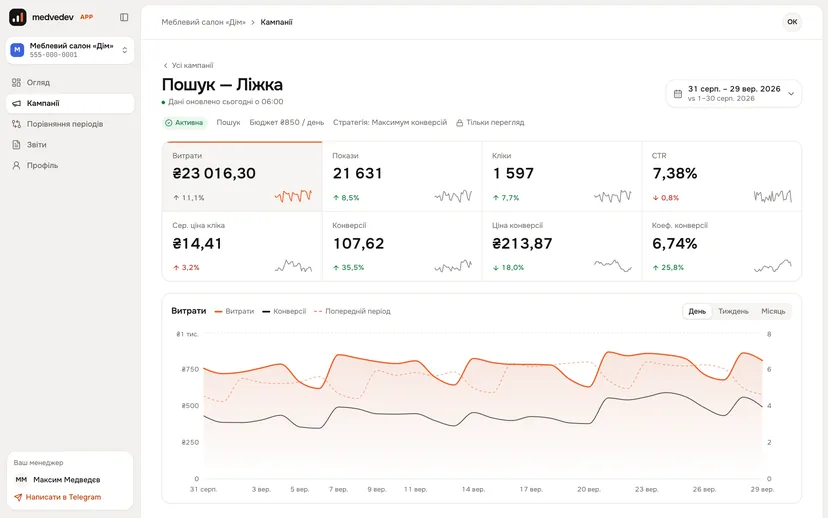Click the green up arrow beside 35,5%

336,268
